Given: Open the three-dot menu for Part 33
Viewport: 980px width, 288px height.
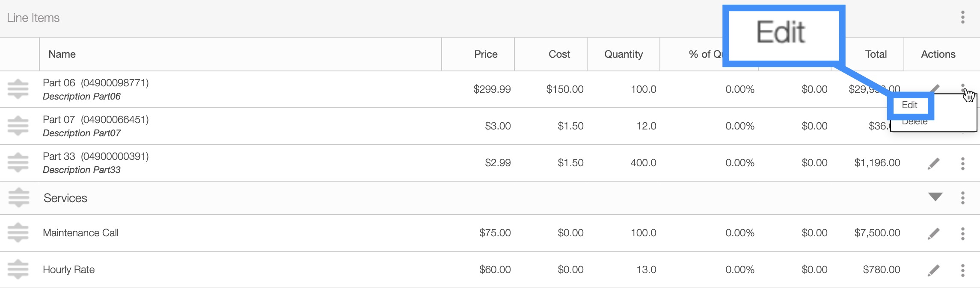Looking at the screenshot, I should point(962,163).
